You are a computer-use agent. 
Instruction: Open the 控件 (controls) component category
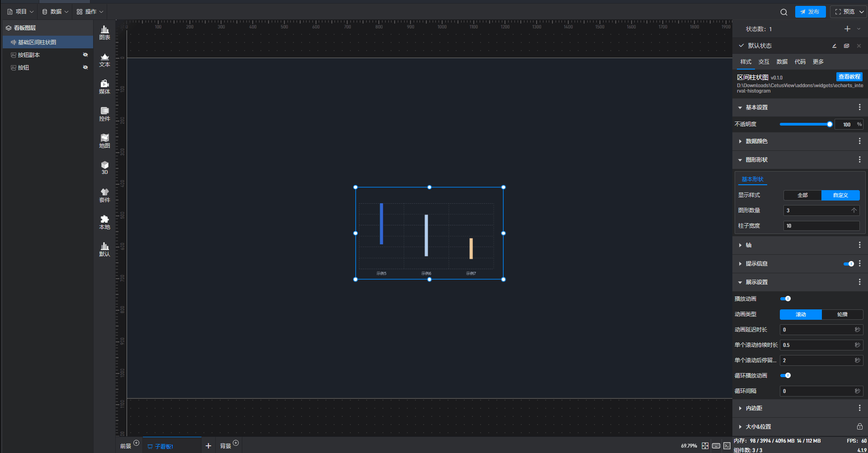point(104,114)
